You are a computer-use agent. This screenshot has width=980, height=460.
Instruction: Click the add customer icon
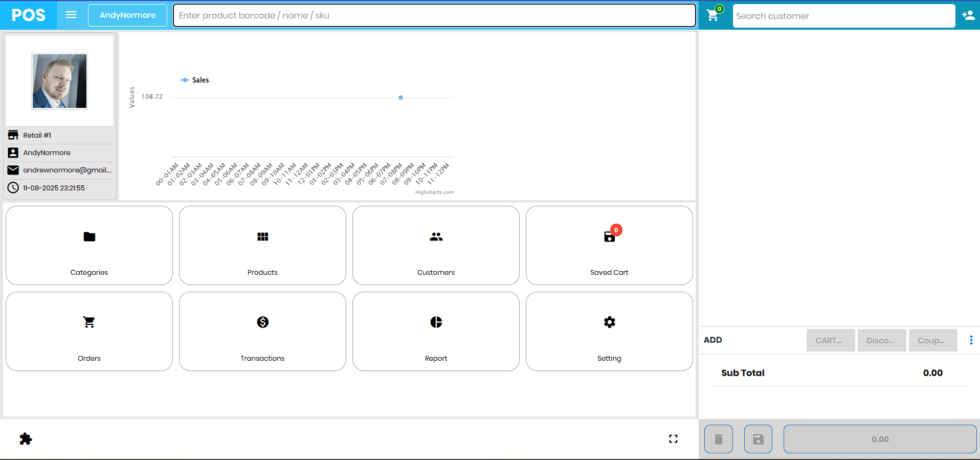pyautogui.click(x=968, y=15)
